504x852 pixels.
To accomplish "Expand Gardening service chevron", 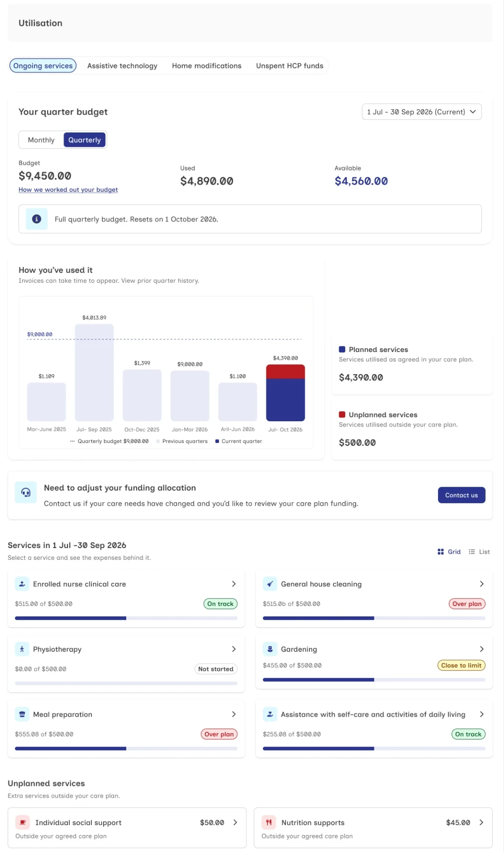I will pyautogui.click(x=481, y=649).
